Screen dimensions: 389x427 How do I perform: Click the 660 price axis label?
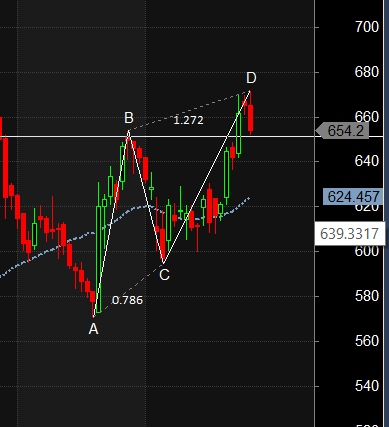coord(367,117)
